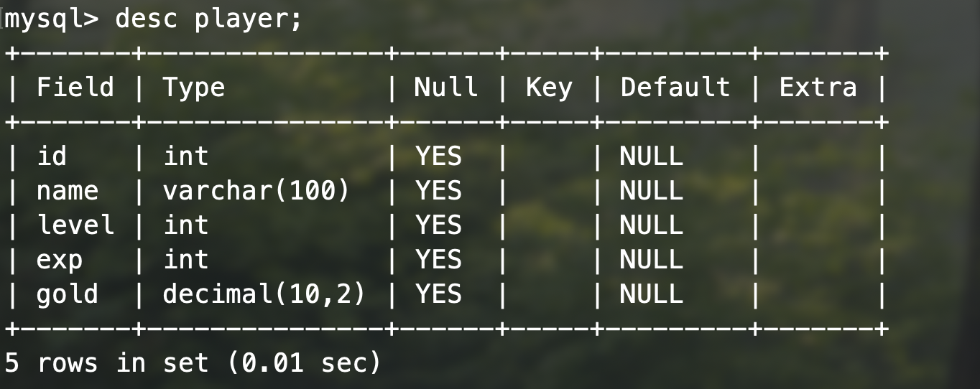Click the 'int' type in id row
Screen dimensions: 980x389
(186, 156)
